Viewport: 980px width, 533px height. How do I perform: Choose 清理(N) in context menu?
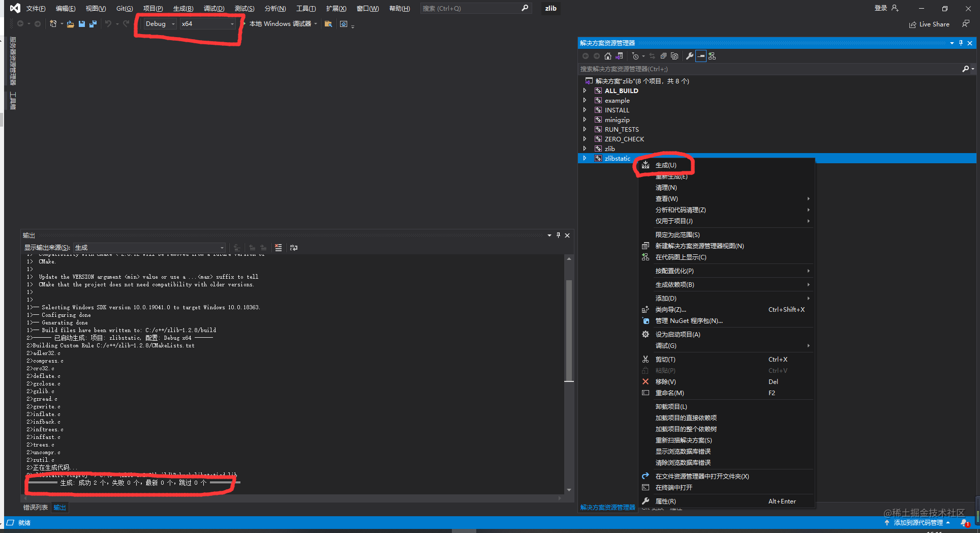tap(726, 188)
